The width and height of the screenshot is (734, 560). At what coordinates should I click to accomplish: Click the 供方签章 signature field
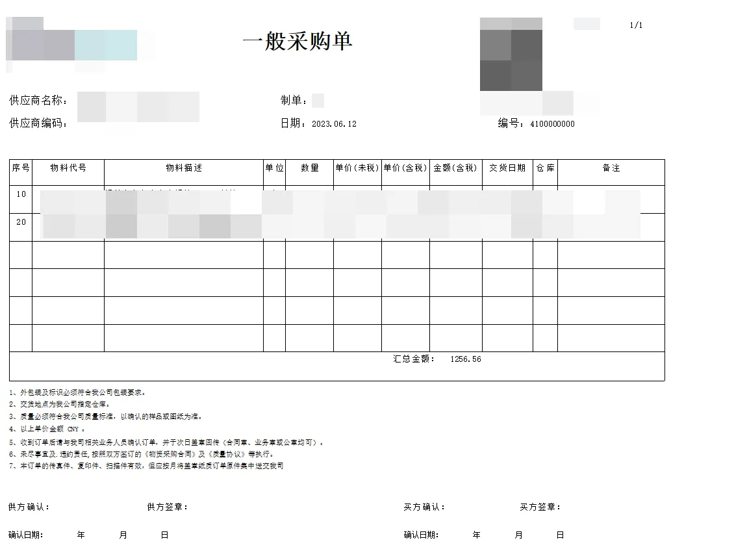[x=167, y=507]
